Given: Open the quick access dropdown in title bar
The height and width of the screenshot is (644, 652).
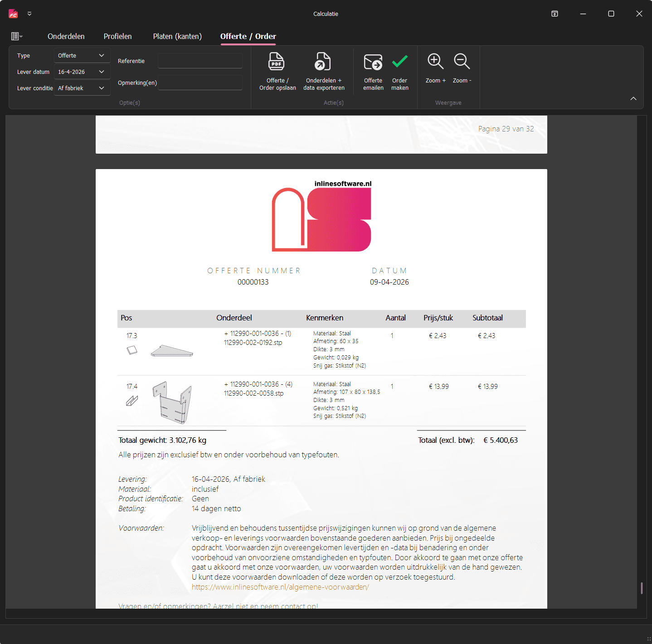Looking at the screenshot, I should click(29, 14).
